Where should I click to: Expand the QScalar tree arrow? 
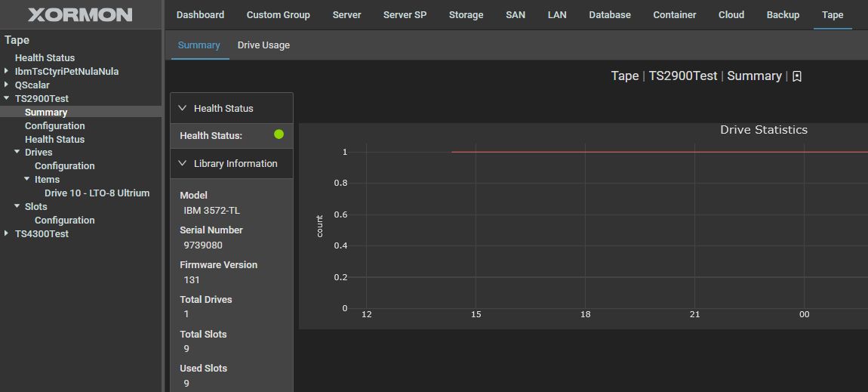(7, 85)
